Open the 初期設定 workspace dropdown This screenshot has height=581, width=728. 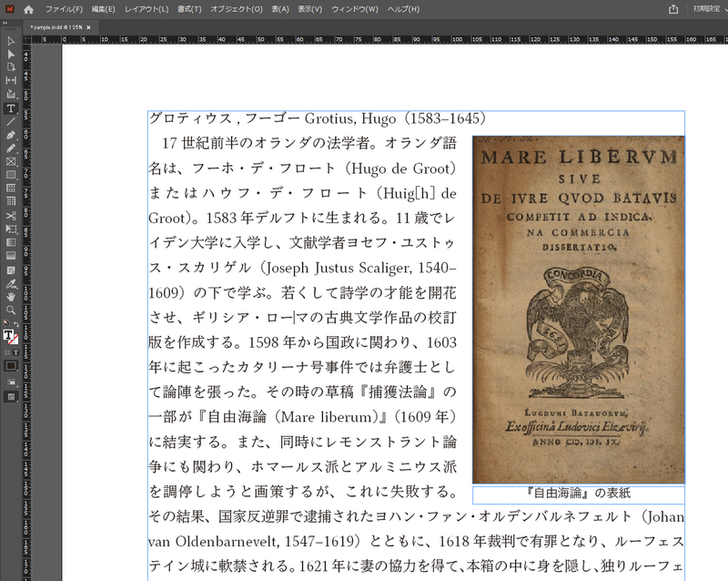[711, 9]
